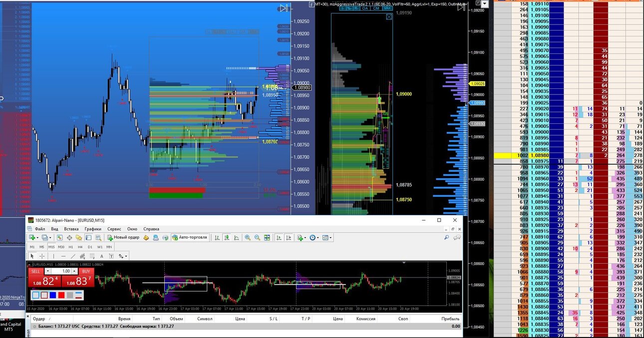
Task: Open the Вид menu
Action: click(54, 229)
